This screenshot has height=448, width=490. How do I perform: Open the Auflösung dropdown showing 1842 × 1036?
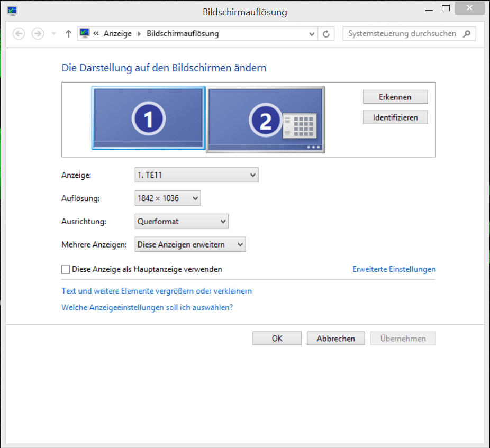coord(168,198)
